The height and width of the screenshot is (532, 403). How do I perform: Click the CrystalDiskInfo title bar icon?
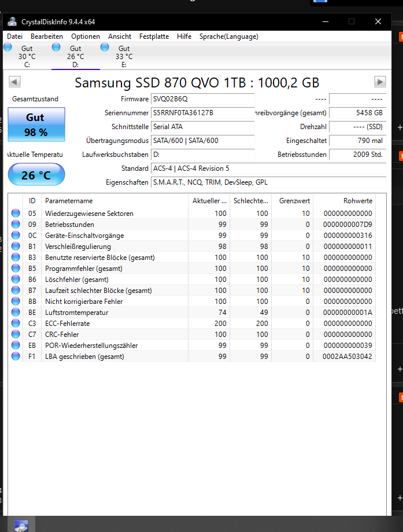(x=12, y=22)
